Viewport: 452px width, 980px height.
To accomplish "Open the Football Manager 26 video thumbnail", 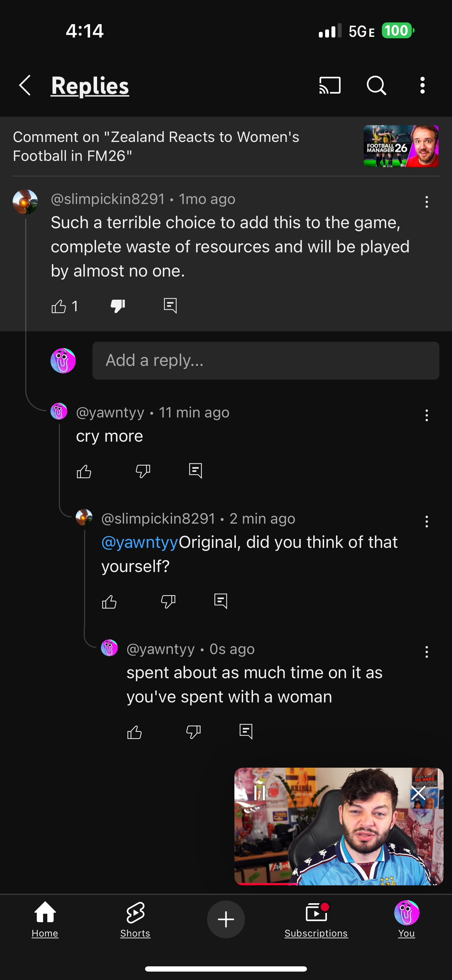I will click(x=400, y=146).
